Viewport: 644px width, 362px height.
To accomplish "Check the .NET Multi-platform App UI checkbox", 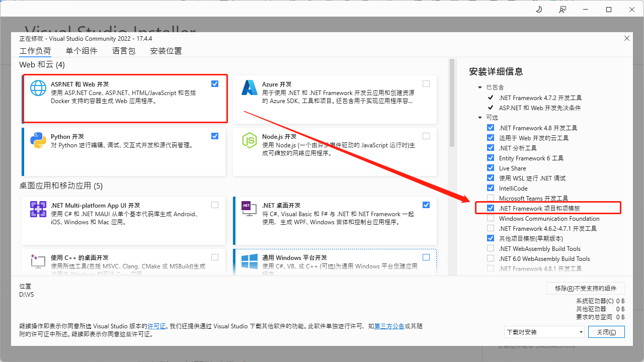I will 215,205.
